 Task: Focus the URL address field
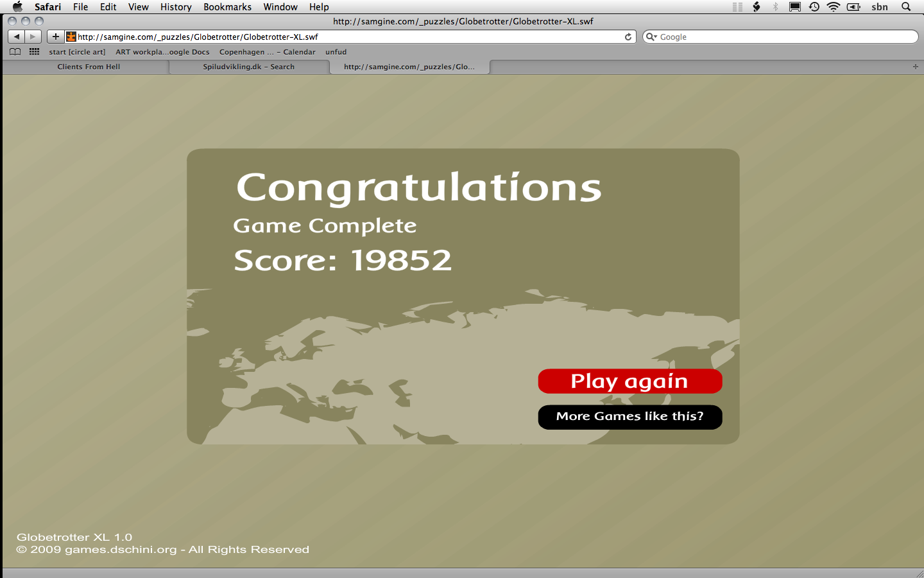(350, 37)
